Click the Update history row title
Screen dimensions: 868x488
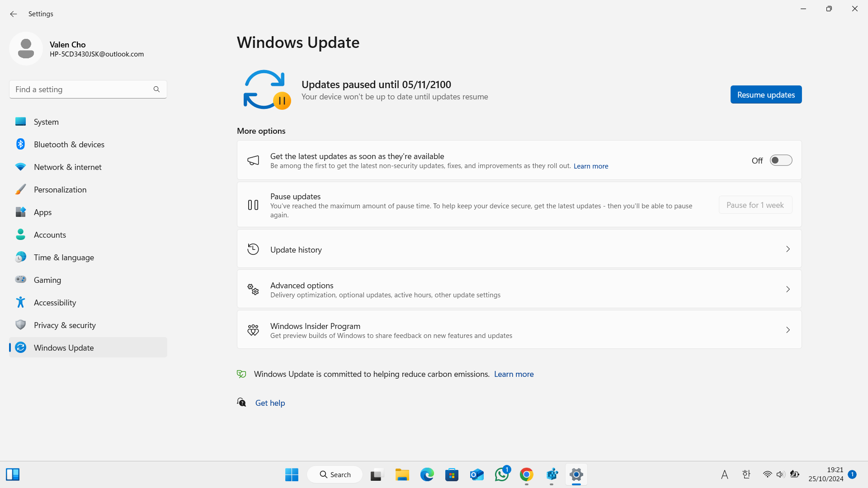(x=296, y=250)
